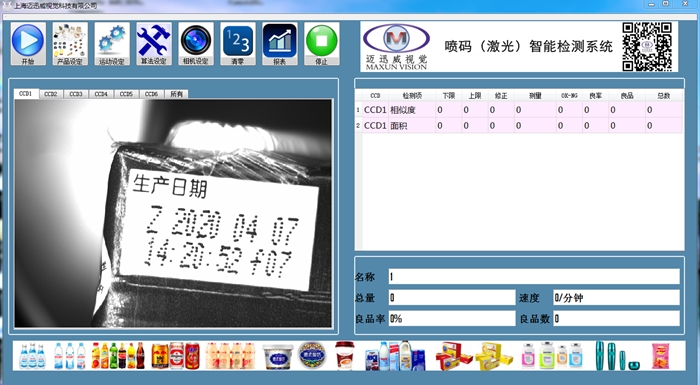The width and height of the screenshot is (700, 385).
Task: Open 相机设定 camera lens settings
Action: 196,44
